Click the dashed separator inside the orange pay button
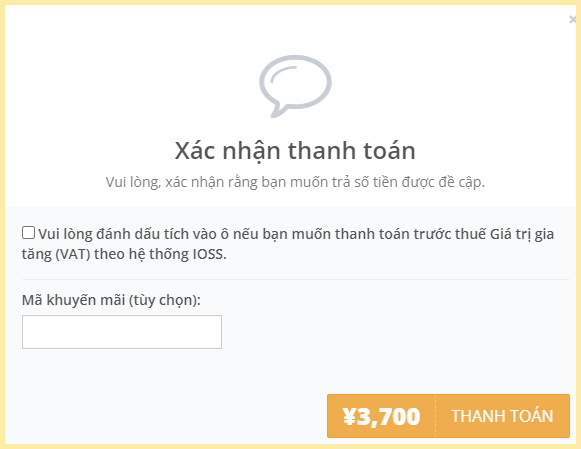Screen dimensions: 581x449 [436, 416]
